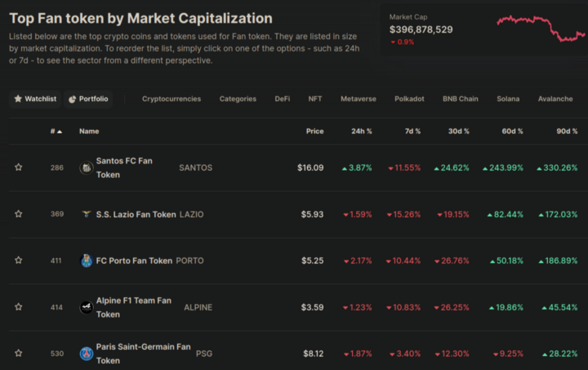This screenshot has height=370, width=588.
Task: Click the $5.25 price cell
Action: pos(312,261)
